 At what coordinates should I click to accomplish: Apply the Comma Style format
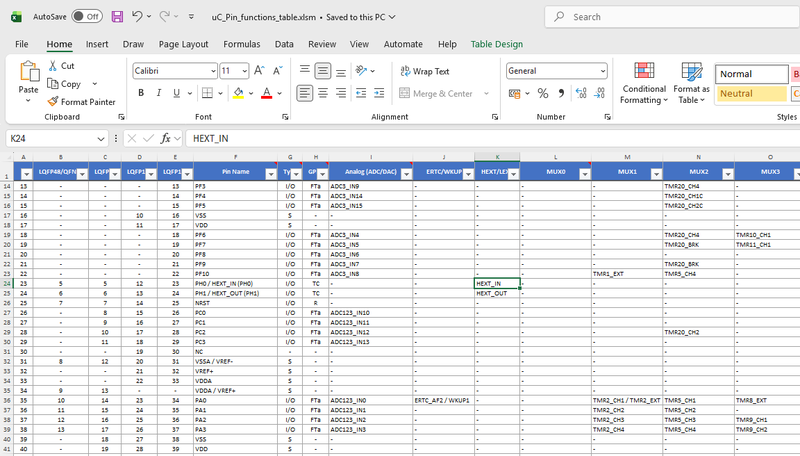(561, 93)
